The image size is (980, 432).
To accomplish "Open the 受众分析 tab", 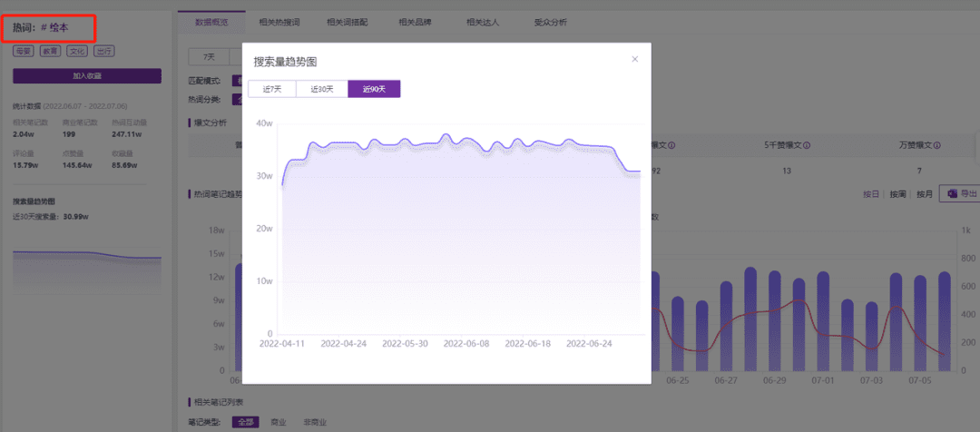I will [x=550, y=22].
